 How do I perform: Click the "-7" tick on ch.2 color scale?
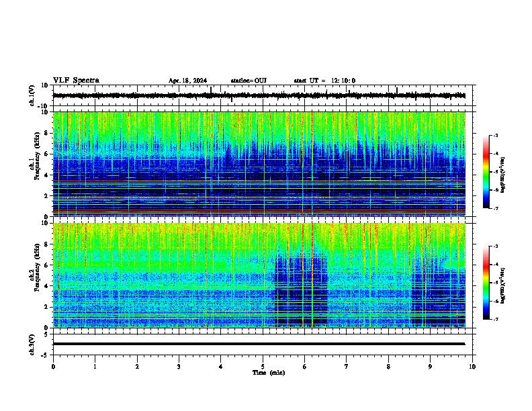[x=495, y=319]
